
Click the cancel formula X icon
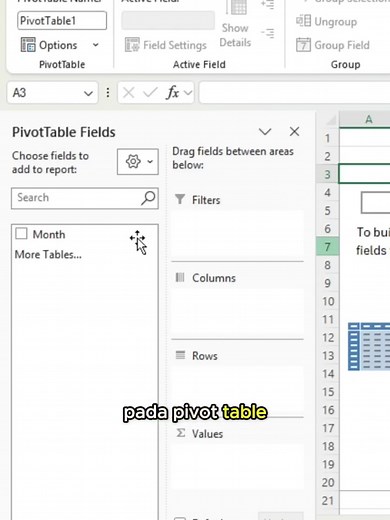point(129,93)
